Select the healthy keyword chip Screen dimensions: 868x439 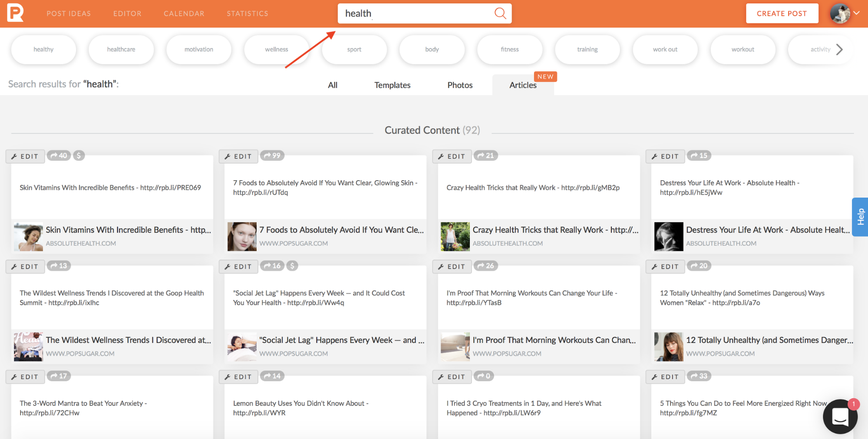tap(43, 50)
